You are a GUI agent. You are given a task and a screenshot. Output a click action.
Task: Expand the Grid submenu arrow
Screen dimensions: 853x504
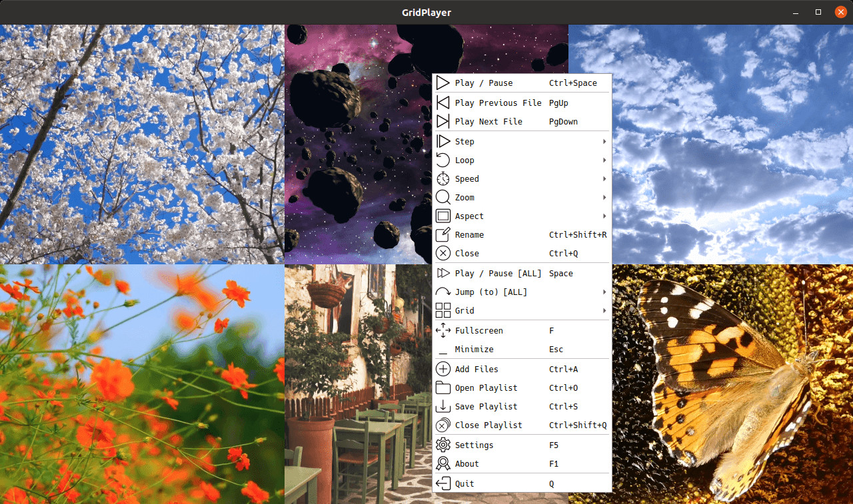(x=604, y=310)
